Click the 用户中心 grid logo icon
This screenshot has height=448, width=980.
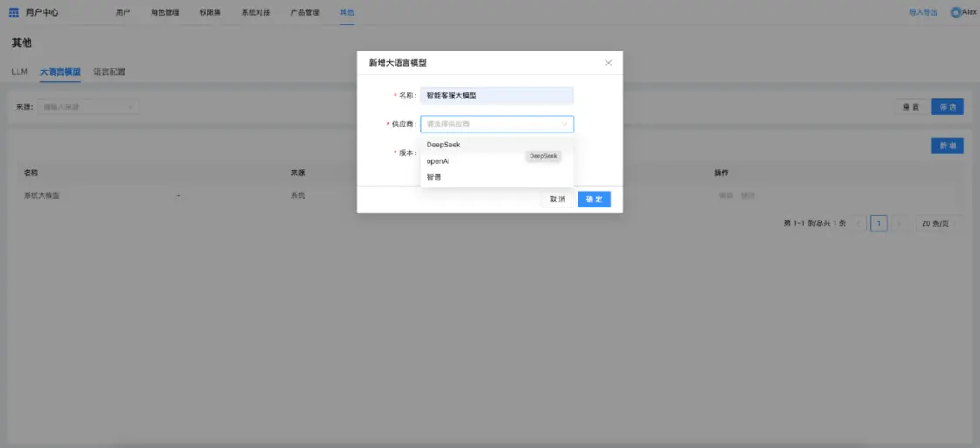[14, 12]
